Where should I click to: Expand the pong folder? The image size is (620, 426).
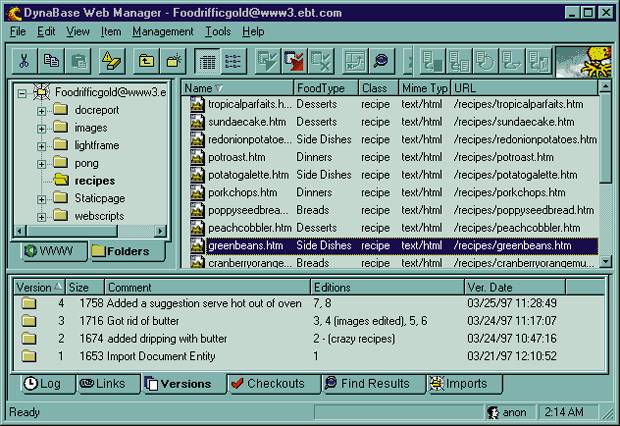tap(42, 164)
